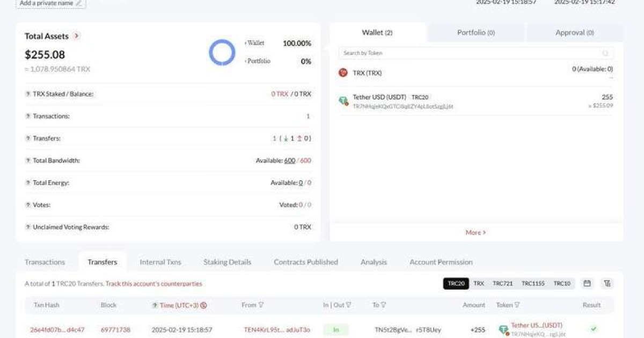Switch to the Wallet (2) tab
This screenshot has height=338, width=644.
click(x=377, y=32)
